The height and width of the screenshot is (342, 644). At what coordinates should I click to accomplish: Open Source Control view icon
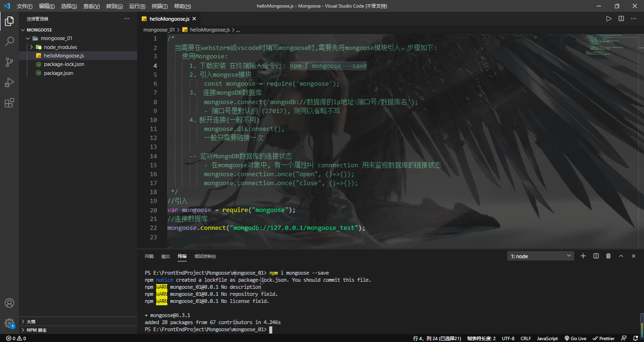[9, 62]
